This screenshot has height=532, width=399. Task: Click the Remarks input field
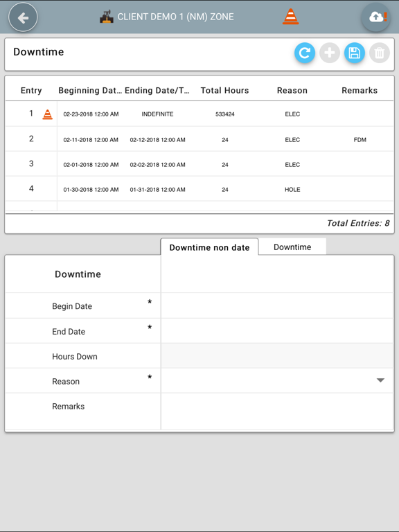point(277,411)
